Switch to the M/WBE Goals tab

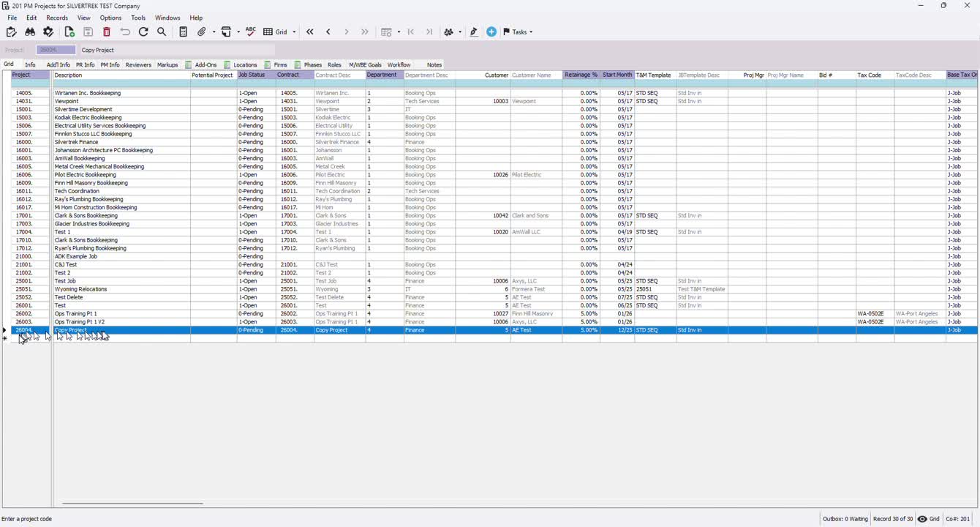pyautogui.click(x=365, y=65)
